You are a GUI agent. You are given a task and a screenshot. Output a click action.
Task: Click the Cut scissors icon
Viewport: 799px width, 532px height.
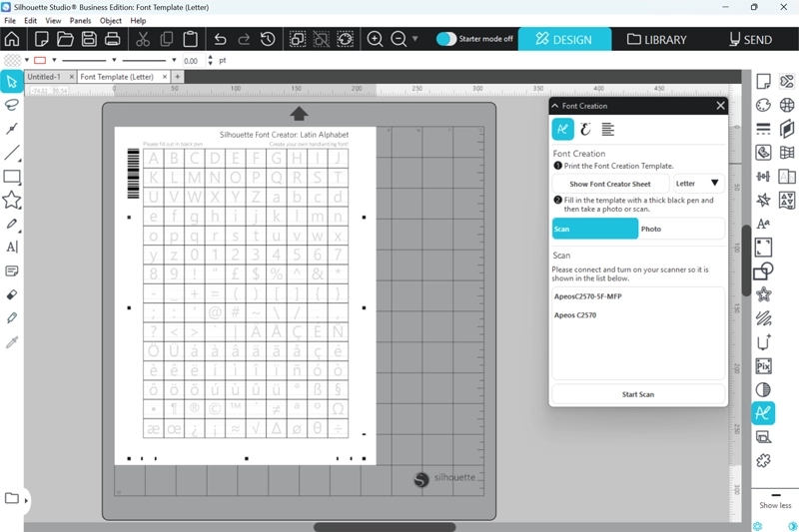click(x=142, y=40)
